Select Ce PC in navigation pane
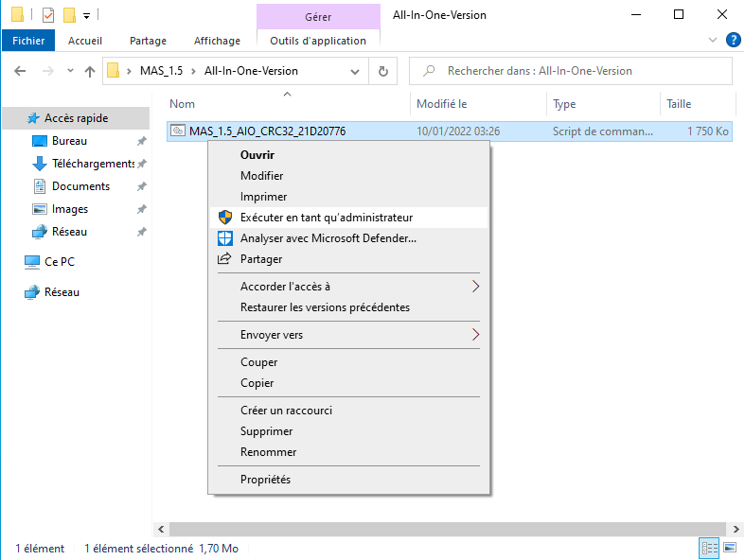745x560 pixels. click(x=60, y=262)
